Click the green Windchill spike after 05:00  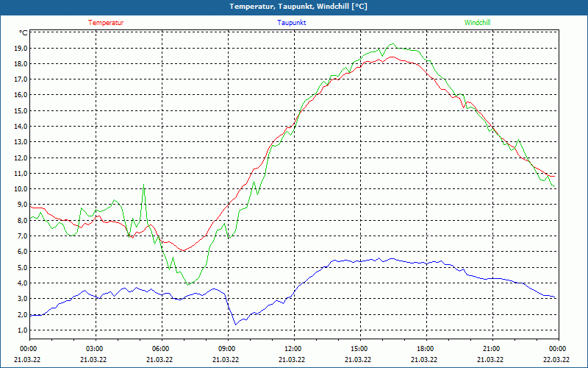click(x=143, y=185)
